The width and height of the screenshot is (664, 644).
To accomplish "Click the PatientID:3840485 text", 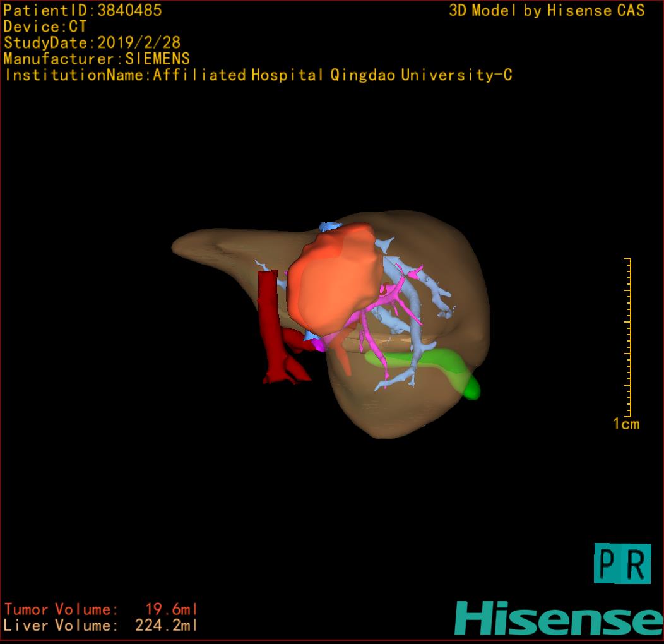I will (83, 11).
